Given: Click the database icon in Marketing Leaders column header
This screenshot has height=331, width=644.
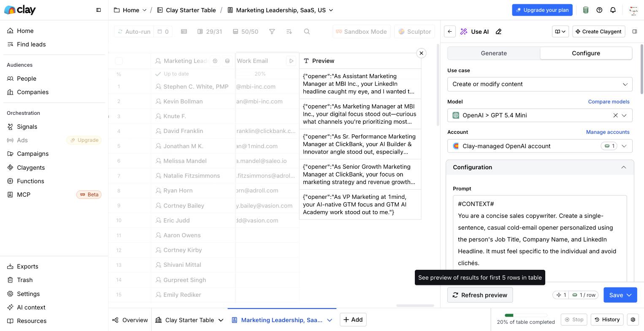Looking at the screenshot, I should (x=227, y=61).
